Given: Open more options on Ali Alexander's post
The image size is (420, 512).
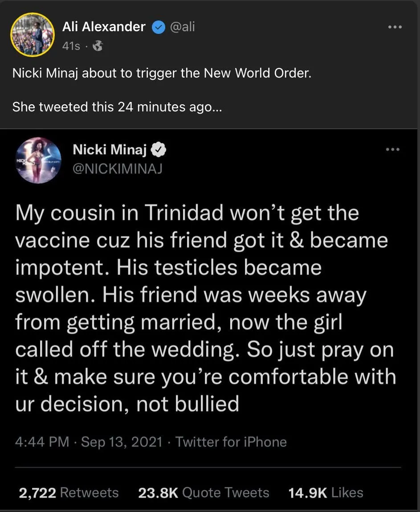Looking at the screenshot, I should pos(395,27).
